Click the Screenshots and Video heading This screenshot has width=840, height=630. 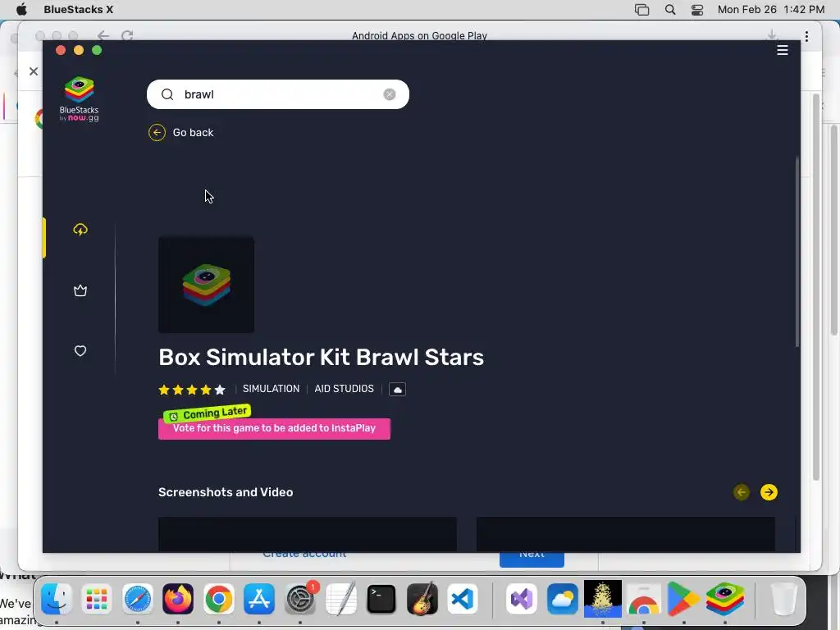[x=226, y=492]
